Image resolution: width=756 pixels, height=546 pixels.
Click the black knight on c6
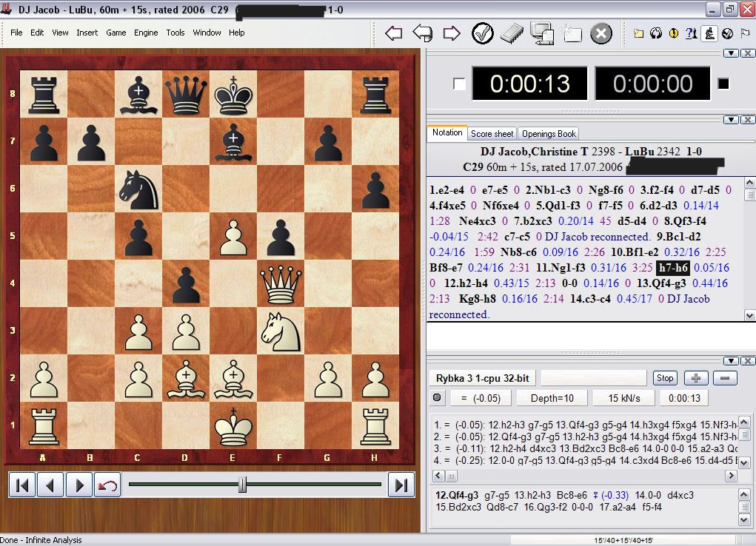tap(139, 189)
